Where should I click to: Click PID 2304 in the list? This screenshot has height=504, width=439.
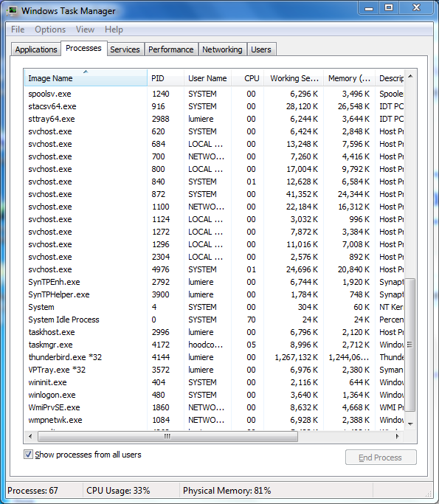161,257
